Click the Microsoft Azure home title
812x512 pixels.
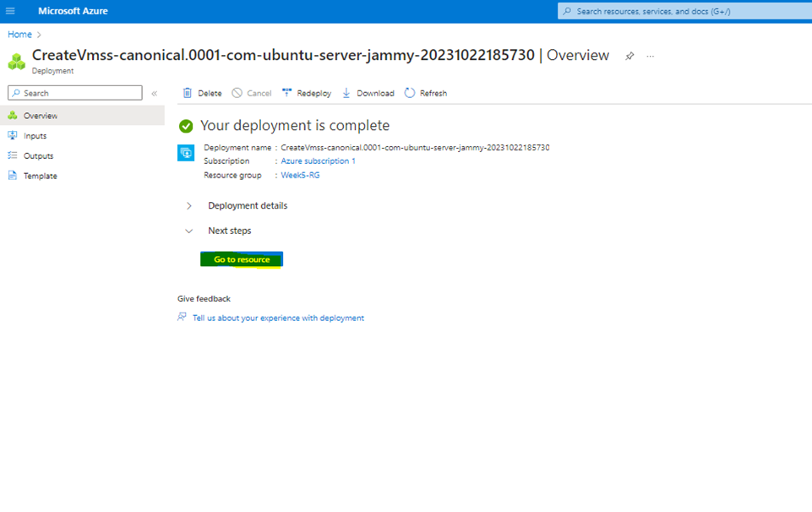click(73, 11)
